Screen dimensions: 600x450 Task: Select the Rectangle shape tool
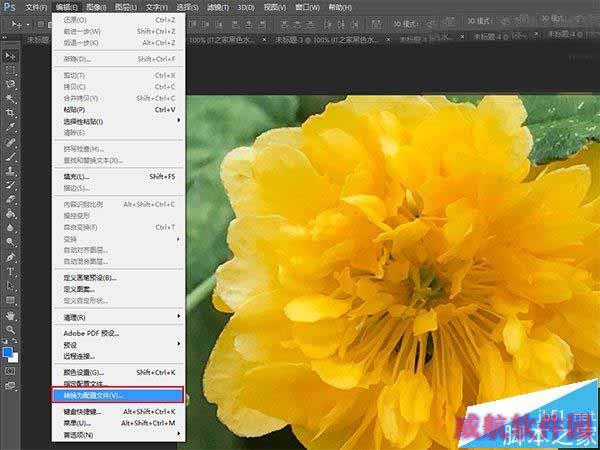(x=10, y=300)
